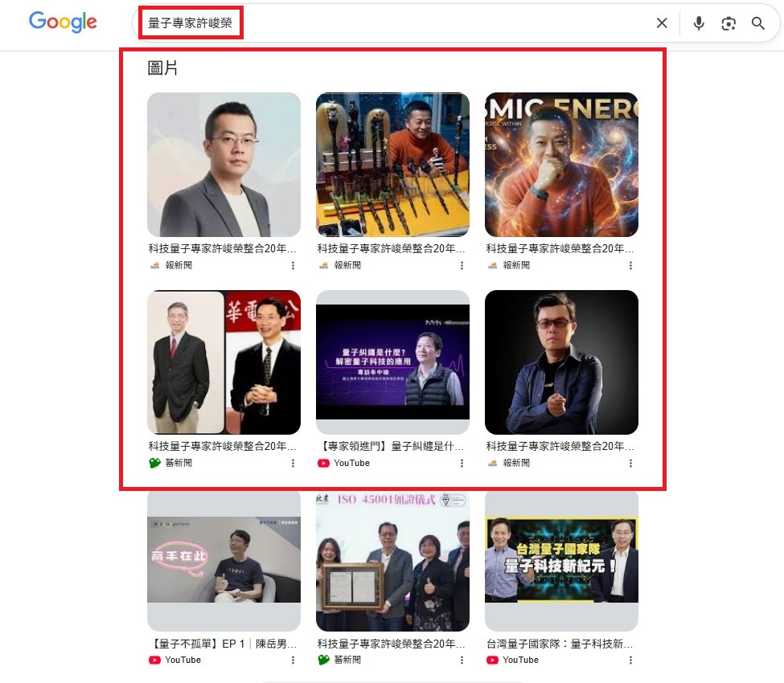Clear the search query with the X icon
This screenshot has height=683, width=784.
(x=662, y=23)
